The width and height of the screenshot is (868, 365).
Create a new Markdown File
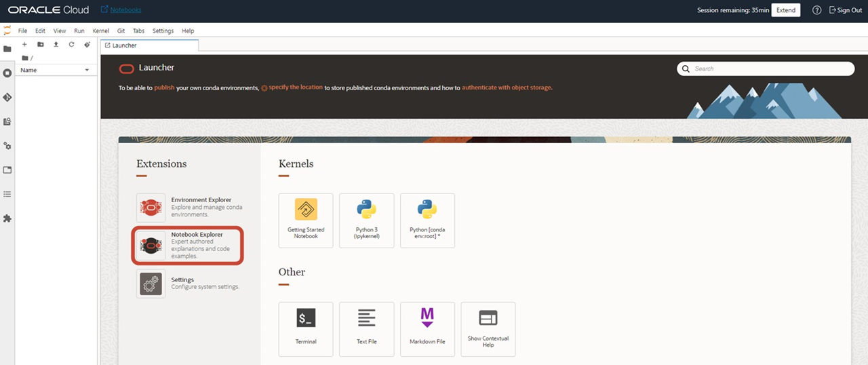point(427,329)
